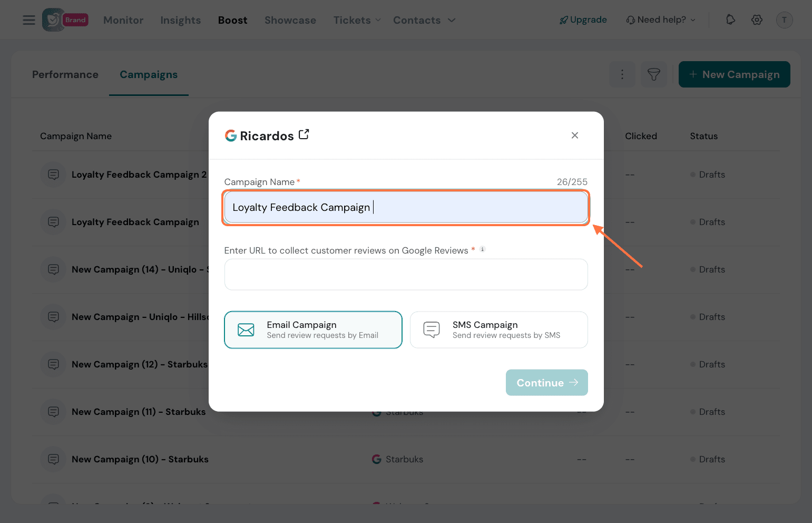Screen dimensions: 812x523
Task: Open Ricardos listing via external link icon
Action: pos(304,134)
